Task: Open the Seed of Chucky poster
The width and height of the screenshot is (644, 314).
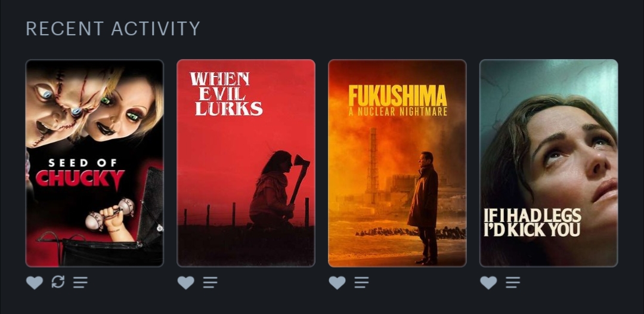Action: 94,163
